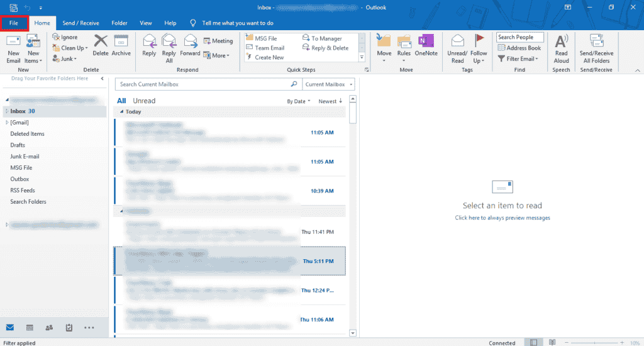Show only Unread messages filter
Screen dimensions: 644x346
pos(144,101)
